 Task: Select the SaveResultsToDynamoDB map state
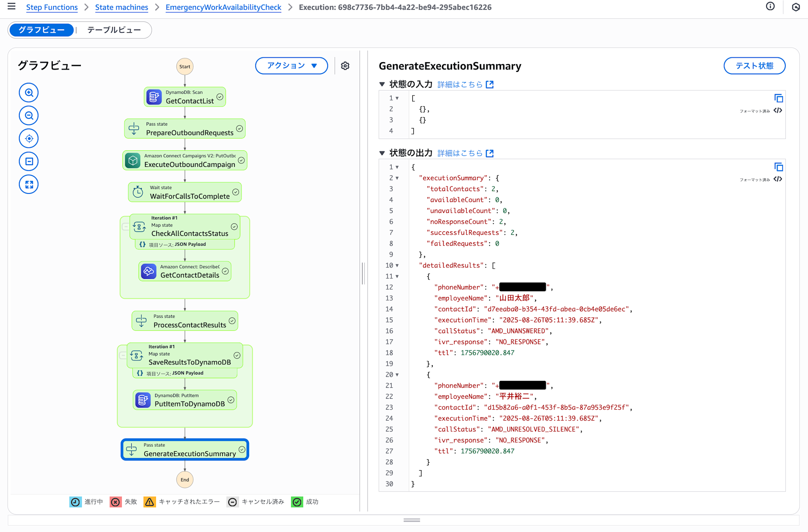coord(185,355)
